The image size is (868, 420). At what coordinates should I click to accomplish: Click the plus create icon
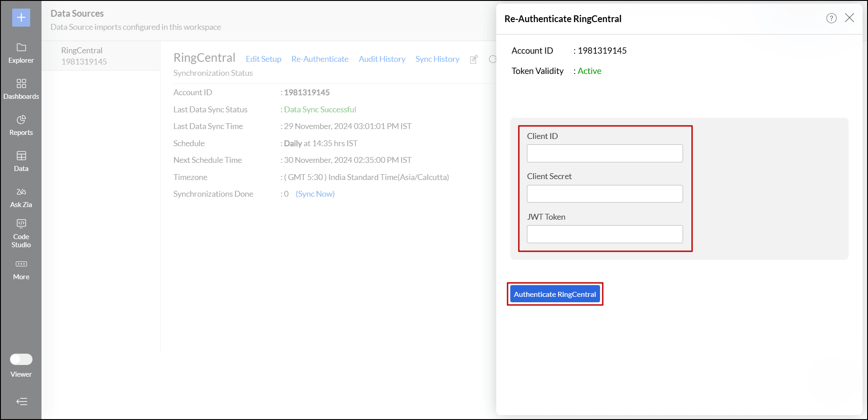pos(21,18)
